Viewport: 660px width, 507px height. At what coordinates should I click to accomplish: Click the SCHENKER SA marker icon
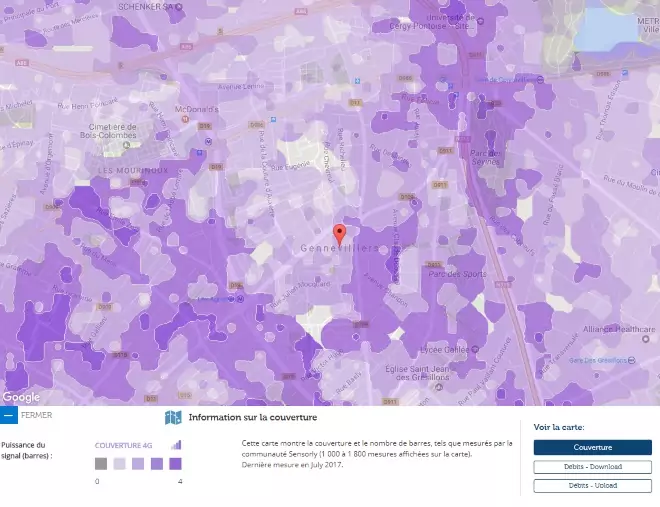tap(179, 7)
